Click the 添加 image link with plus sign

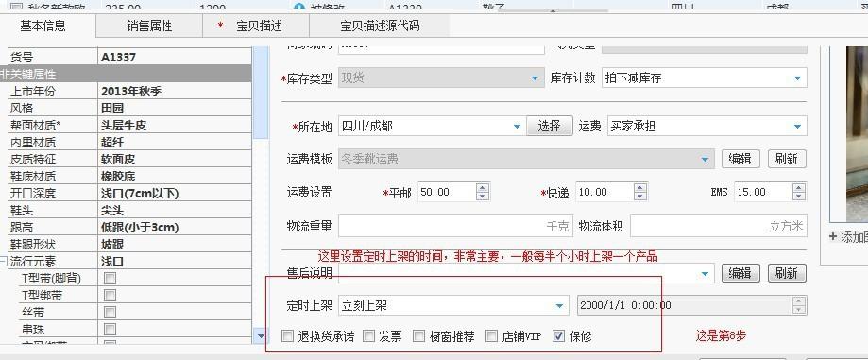point(848,237)
